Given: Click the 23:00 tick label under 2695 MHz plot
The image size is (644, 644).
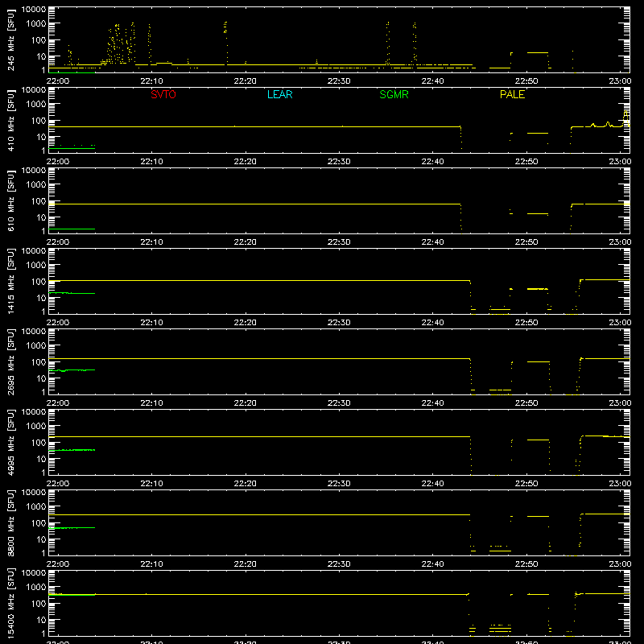Looking at the screenshot, I should [620, 403].
